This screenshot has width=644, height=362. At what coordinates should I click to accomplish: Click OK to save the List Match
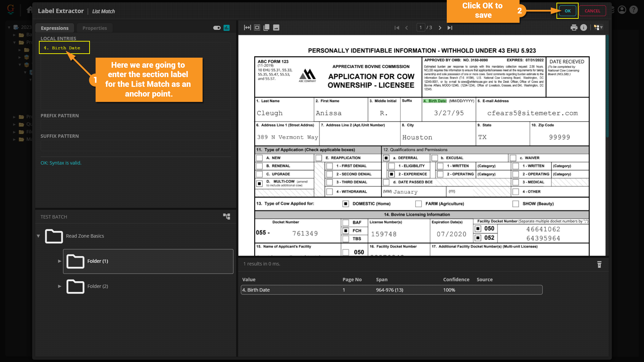point(568,11)
